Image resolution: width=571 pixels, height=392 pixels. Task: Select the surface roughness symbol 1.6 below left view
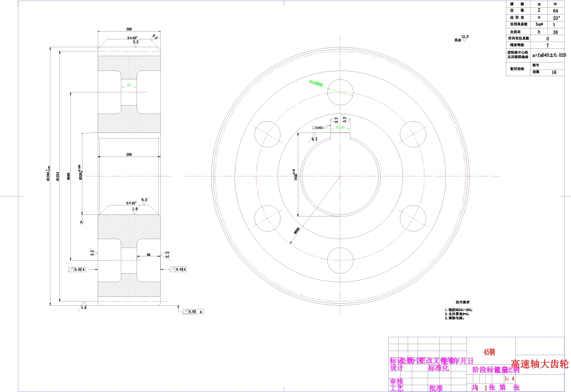coord(83,308)
